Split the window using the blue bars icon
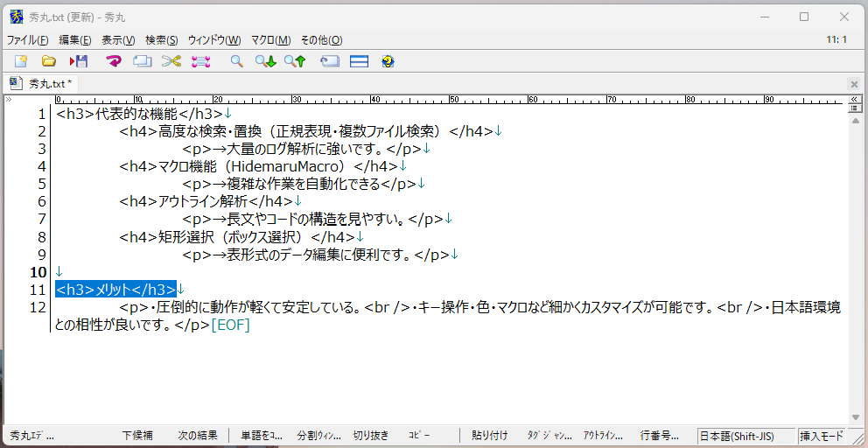868x448 pixels. coord(360,61)
